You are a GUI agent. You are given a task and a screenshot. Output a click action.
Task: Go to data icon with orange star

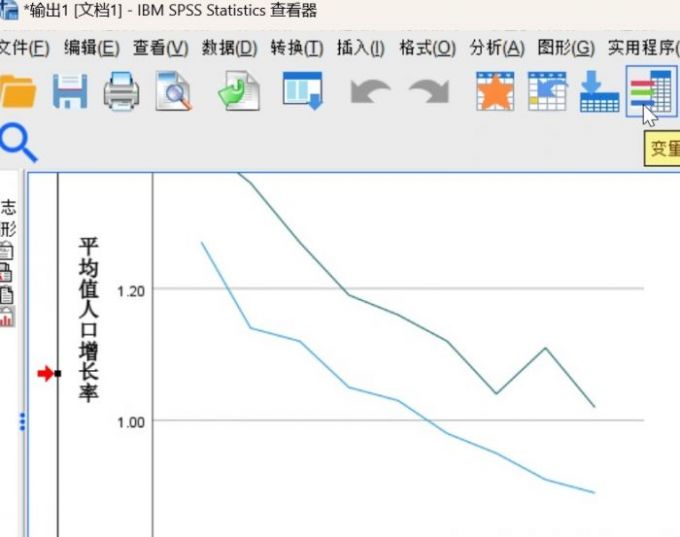pos(495,91)
